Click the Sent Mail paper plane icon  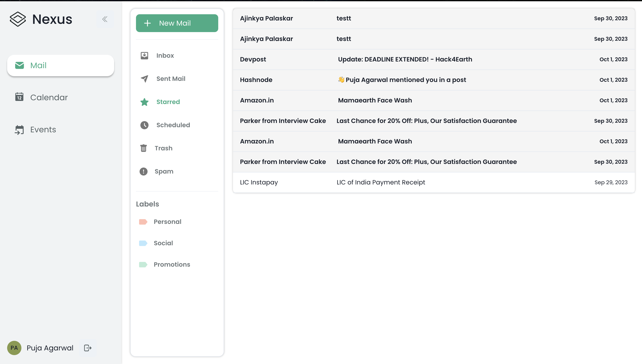[144, 79]
